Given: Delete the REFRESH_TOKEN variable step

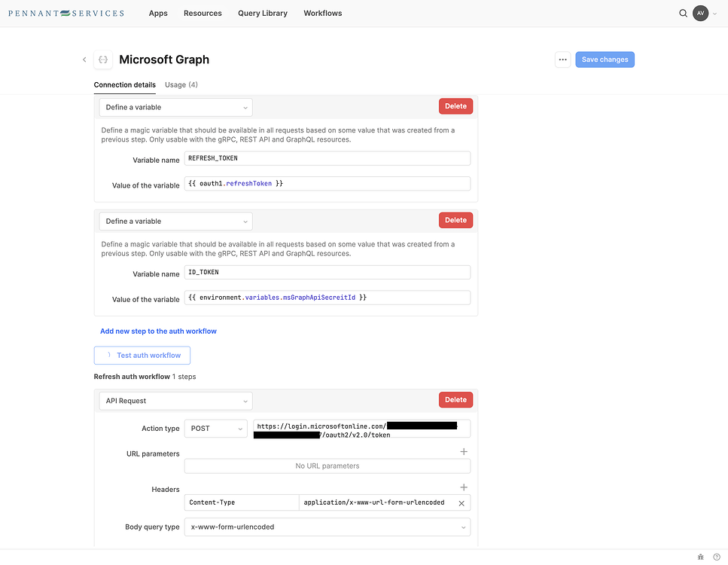Looking at the screenshot, I should coord(455,106).
